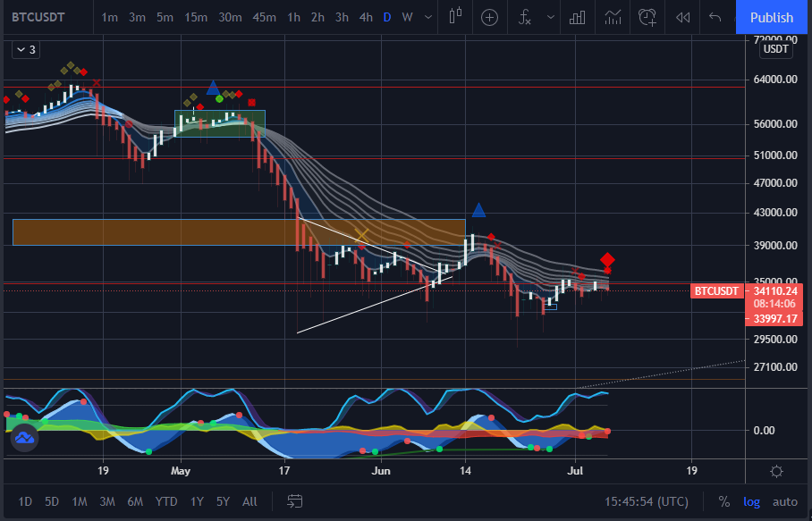The height and width of the screenshot is (521, 812).
Task: Click the 64000.00 price axis label
Action: [775, 80]
